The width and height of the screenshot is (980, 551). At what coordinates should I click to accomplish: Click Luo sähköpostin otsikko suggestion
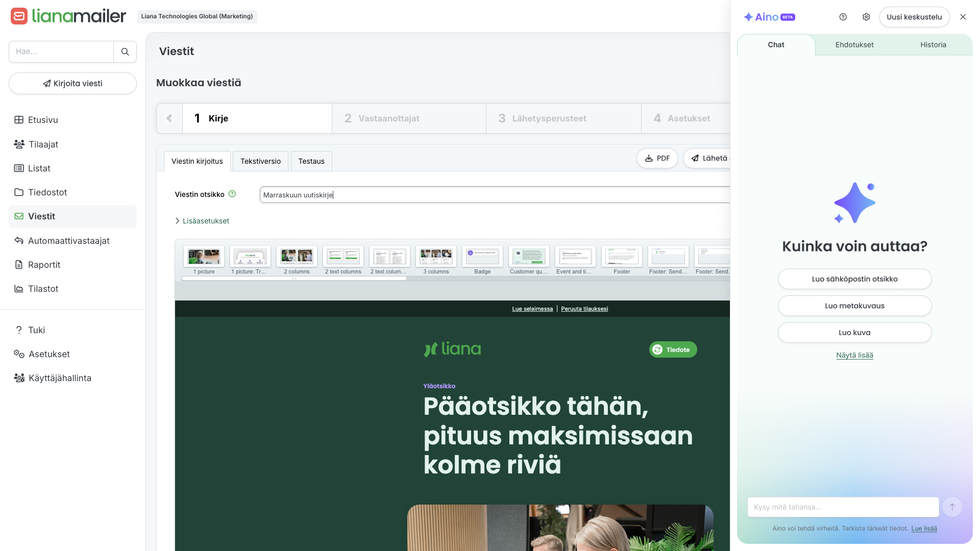point(854,279)
